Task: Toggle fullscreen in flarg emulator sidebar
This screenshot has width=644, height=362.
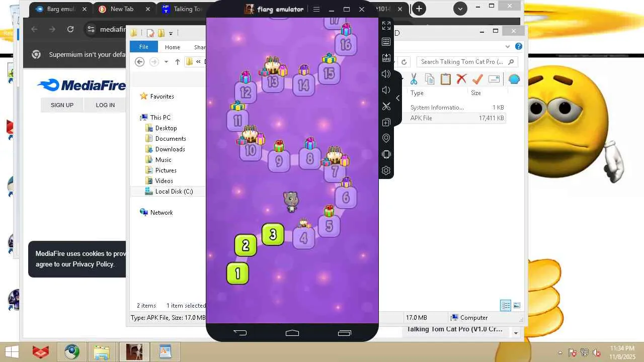Action: pyautogui.click(x=386, y=26)
